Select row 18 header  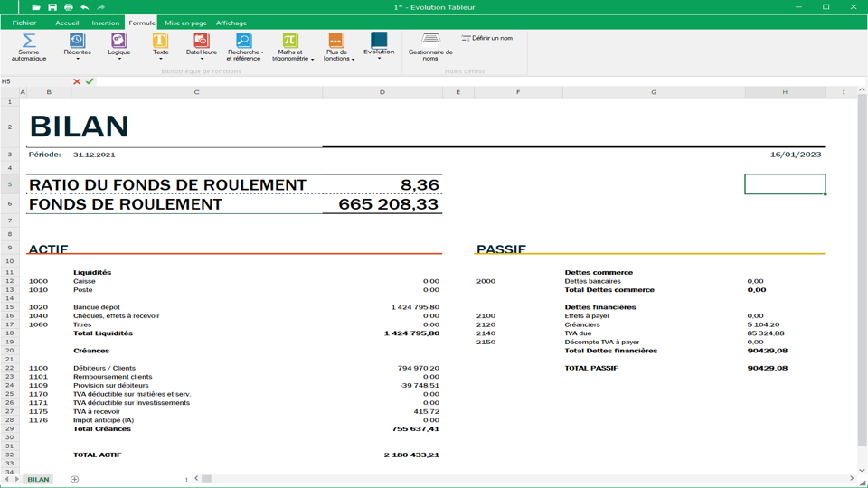tap(9, 333)
